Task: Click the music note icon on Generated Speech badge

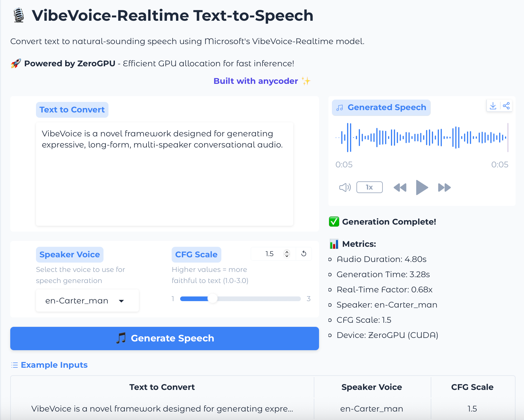Action: pyautogui.click(x=339, y=107)
